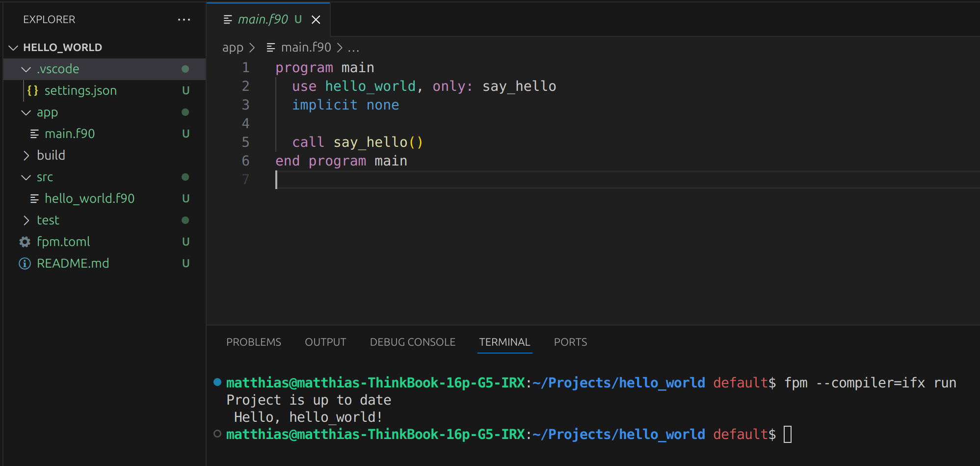This screenshot has height=466, width=980.
Task: Click 'implicit none' on line 3
Action: coord(345,105)
